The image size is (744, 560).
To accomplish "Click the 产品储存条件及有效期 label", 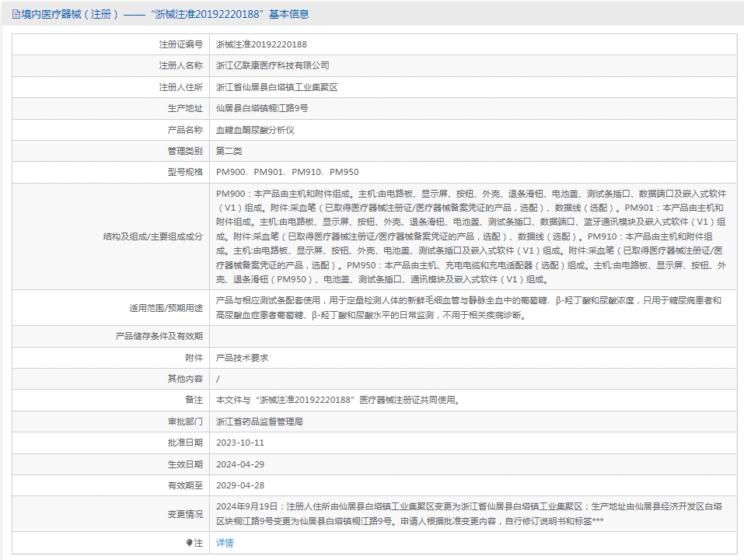I will coord(159,336).
